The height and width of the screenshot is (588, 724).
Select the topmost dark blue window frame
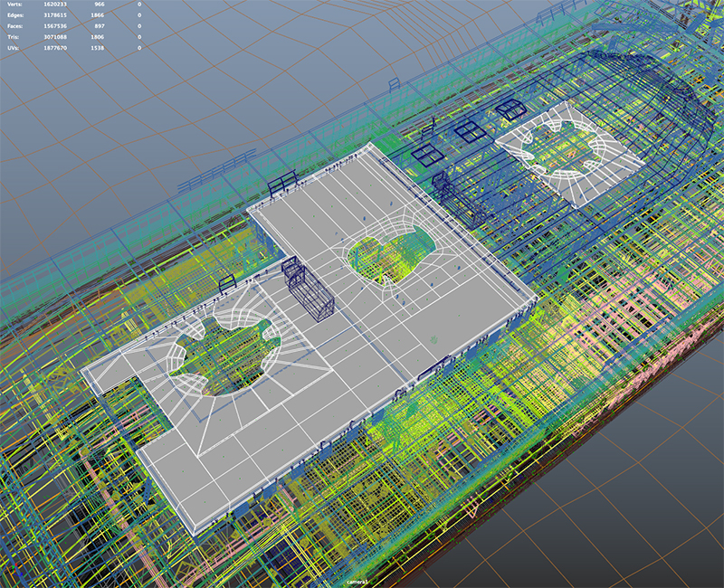(510, 110)
